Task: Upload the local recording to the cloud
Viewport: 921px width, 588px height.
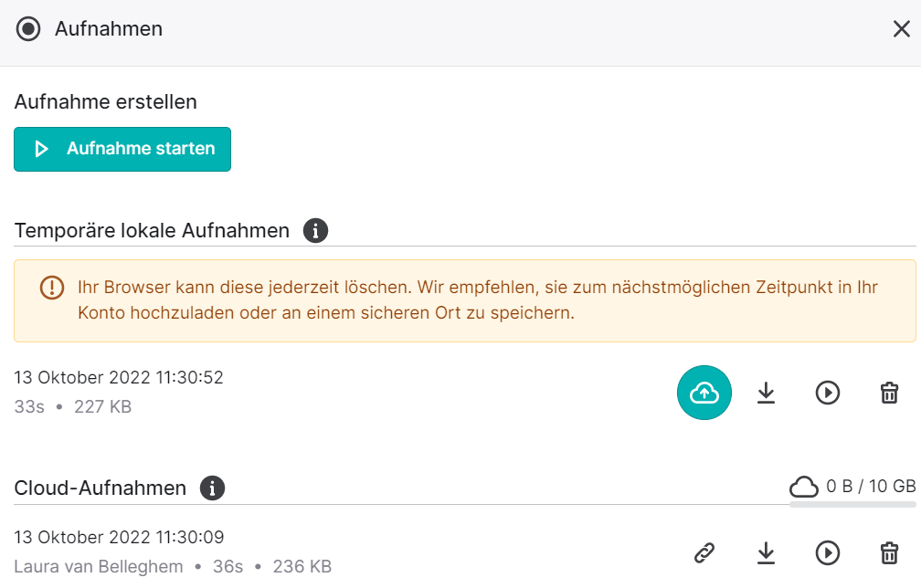Action: pyautogui.click(x=704, y=393)
